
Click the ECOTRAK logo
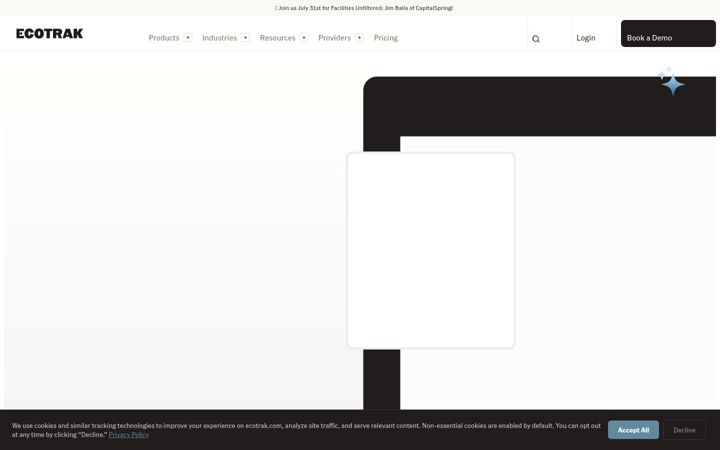[x=50, y=34]
